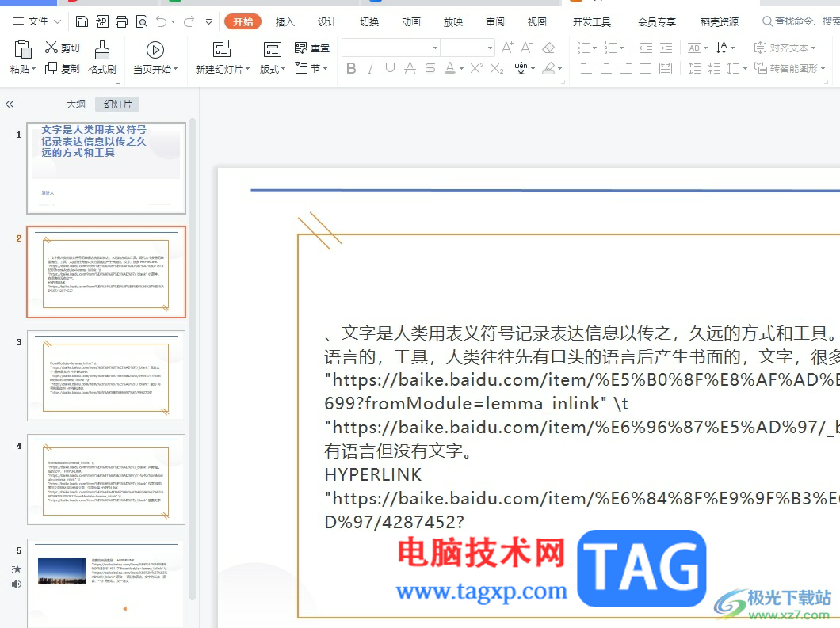Select slide 1 thumbnail
The image size is (840, 628).
[106, 168]
